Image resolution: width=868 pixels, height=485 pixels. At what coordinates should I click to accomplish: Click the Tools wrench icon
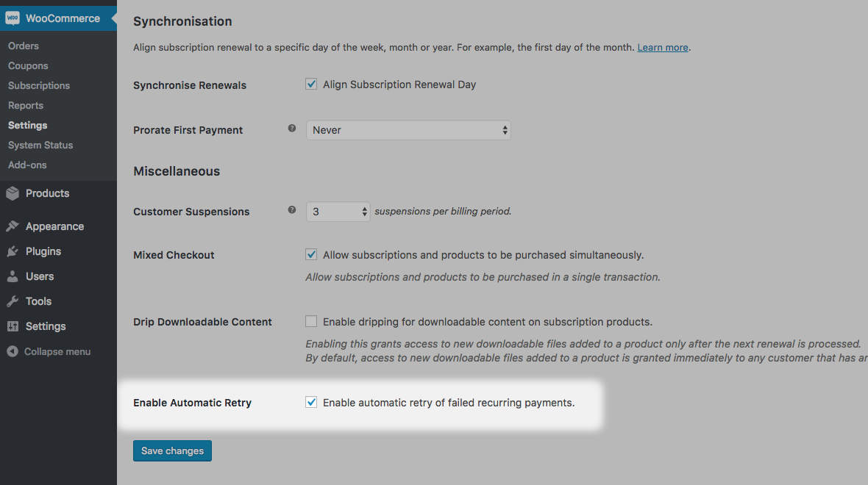click(x=13, y=301)
